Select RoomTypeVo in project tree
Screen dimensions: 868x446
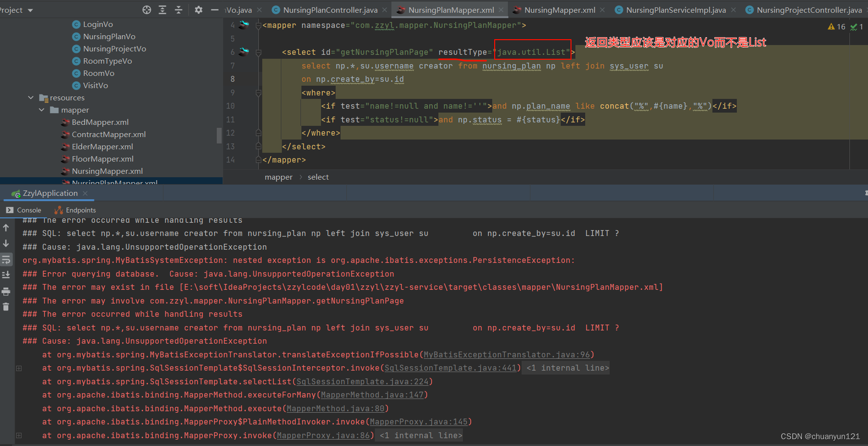pos(107,61)
